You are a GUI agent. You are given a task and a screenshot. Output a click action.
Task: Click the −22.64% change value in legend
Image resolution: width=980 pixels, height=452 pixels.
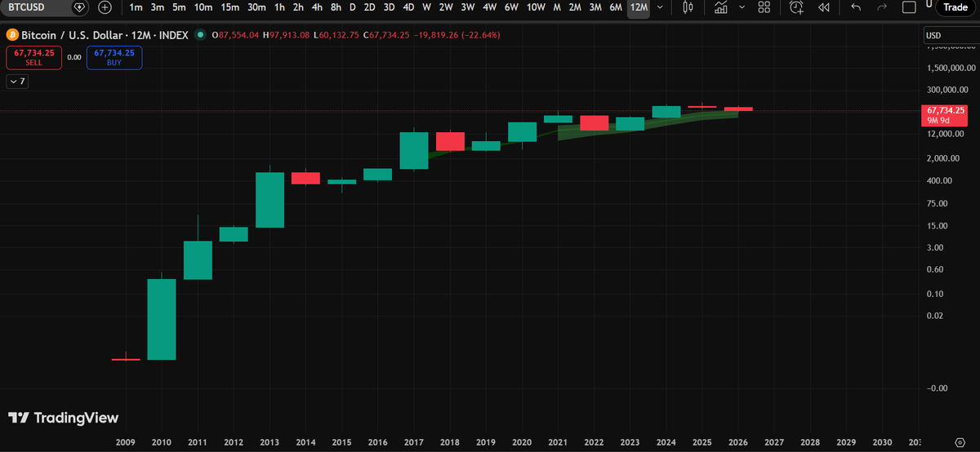point(483,36)
